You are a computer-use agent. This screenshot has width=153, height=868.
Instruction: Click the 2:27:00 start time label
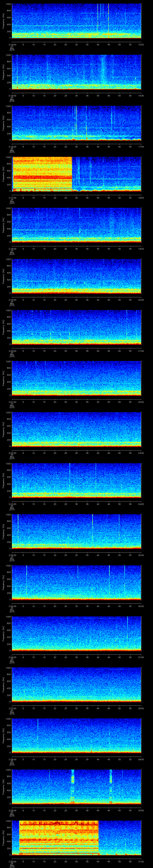click(x=12, y=708)
